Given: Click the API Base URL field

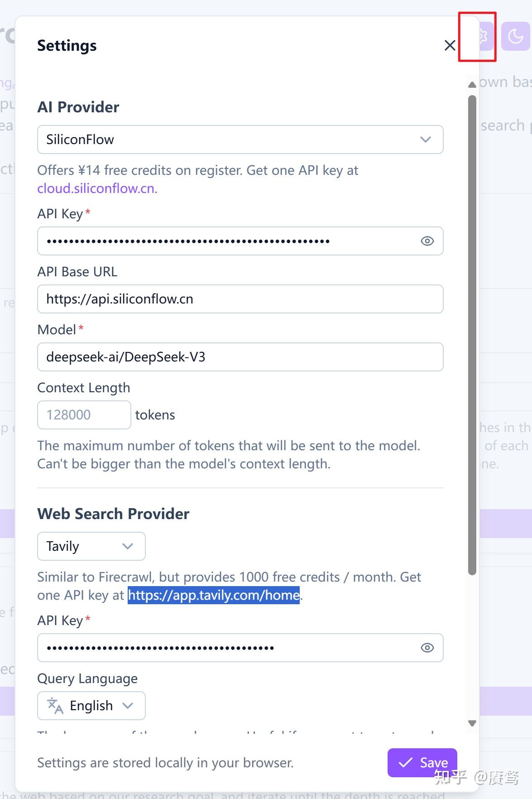Looking at the screenshot, I should pyautogui.click(x=240, y=299).
